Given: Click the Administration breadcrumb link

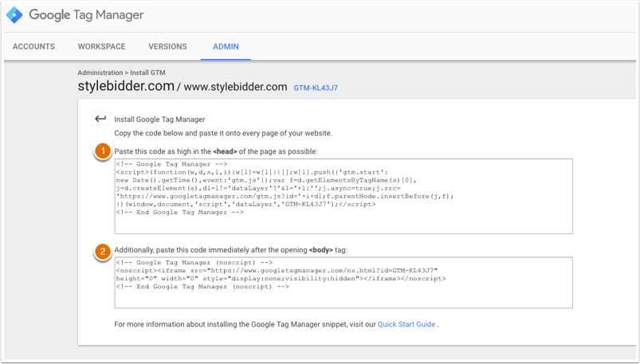Looking at the screenshot, I should 100,72.
